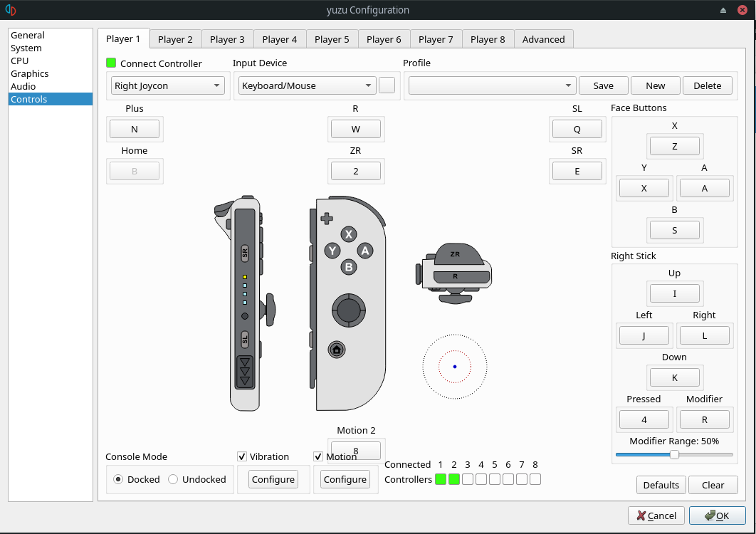Screen dimensions: 756x534
Task: Click the Clear button
Action: pos(713,485)
